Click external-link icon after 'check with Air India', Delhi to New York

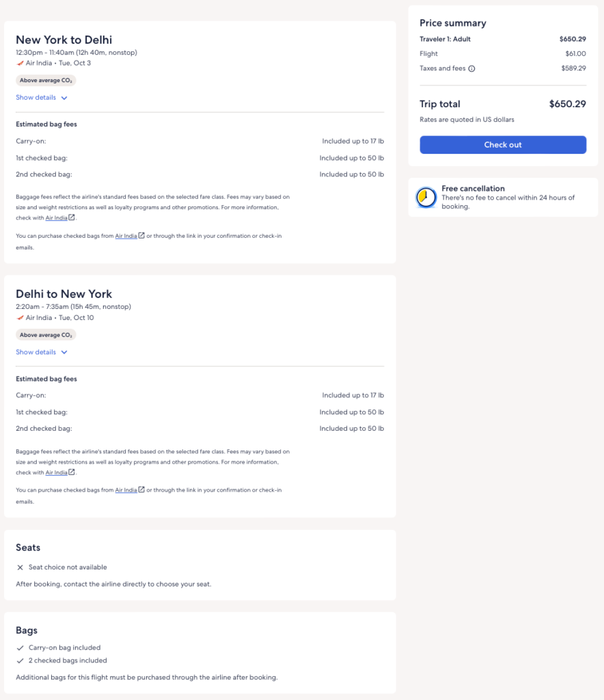point(72,472)
